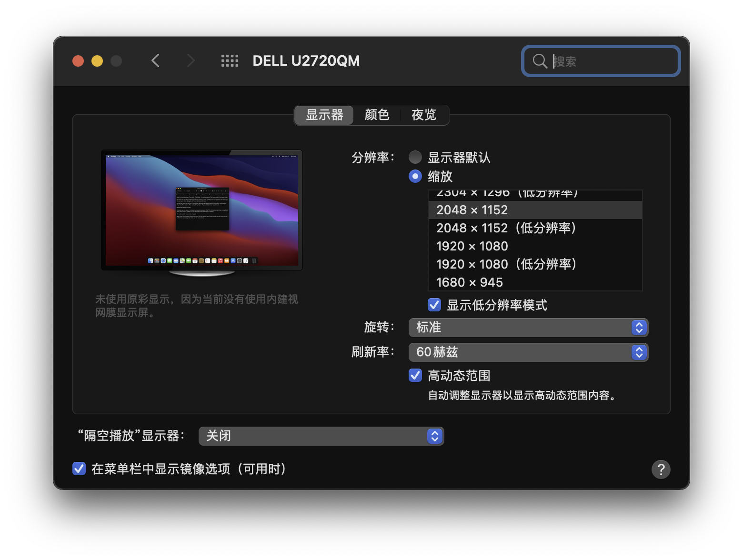
Task: Click the help question mark button
Action: tap(661, 470)
